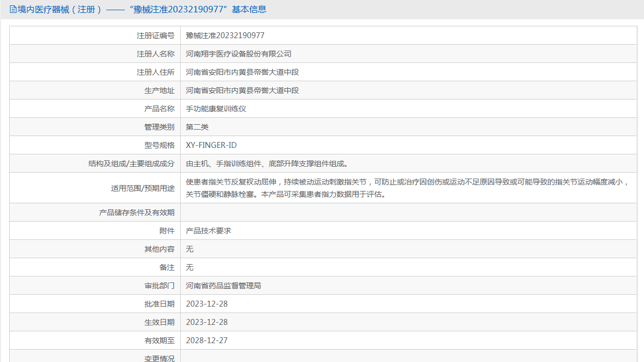The width and height of the screenshot is (644, 362).
Task: Select the 生效日期 value 2023-12-28
Action: 207,322
